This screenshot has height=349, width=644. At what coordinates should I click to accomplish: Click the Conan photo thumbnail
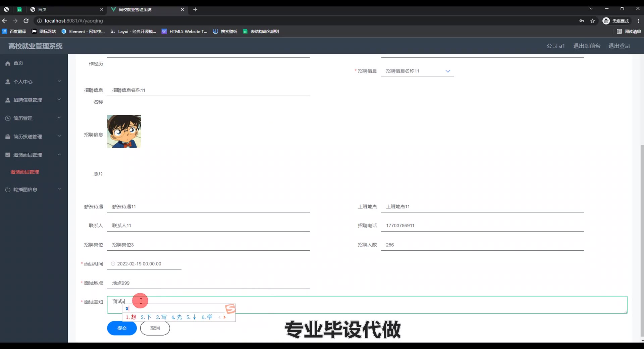124,132
